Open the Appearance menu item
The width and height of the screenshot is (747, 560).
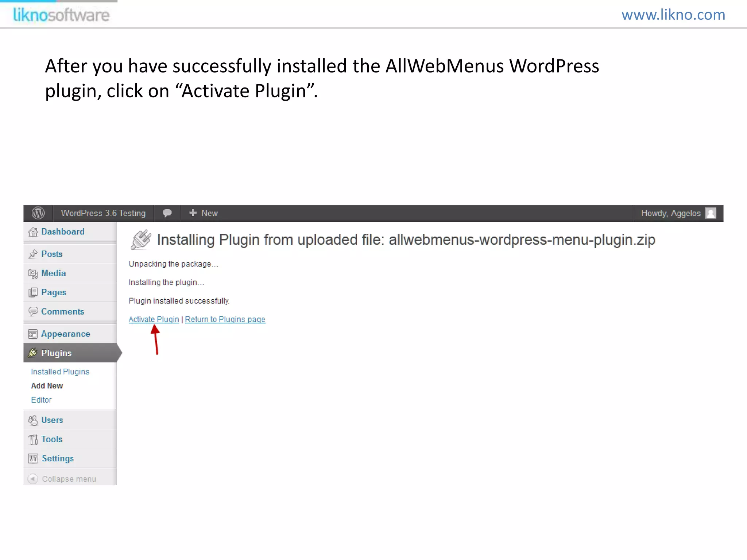66,334
